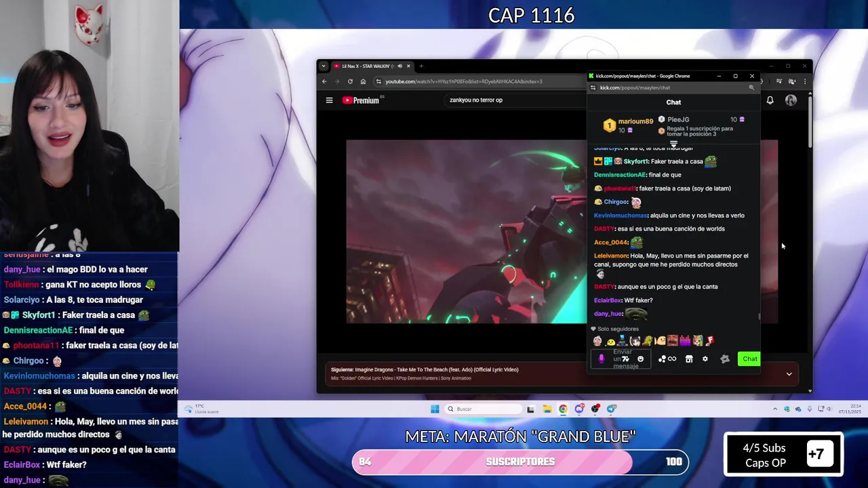Click the YouTube Premium logo
The image size is (868, 488).
click(x=360, y=100)
